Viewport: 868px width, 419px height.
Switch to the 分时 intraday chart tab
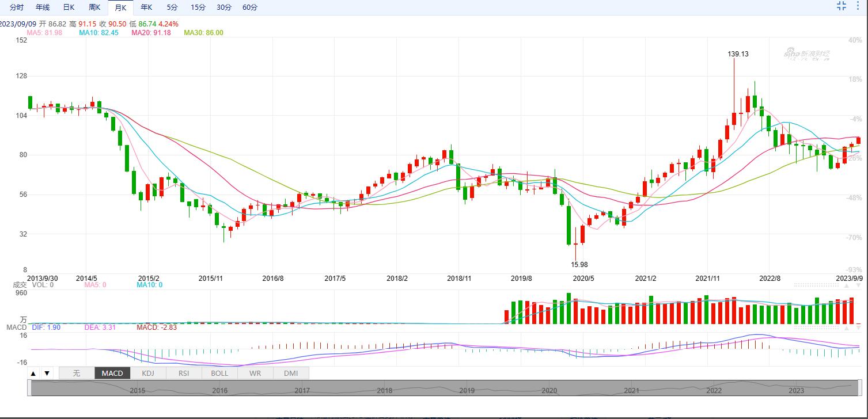coord(17,7)
